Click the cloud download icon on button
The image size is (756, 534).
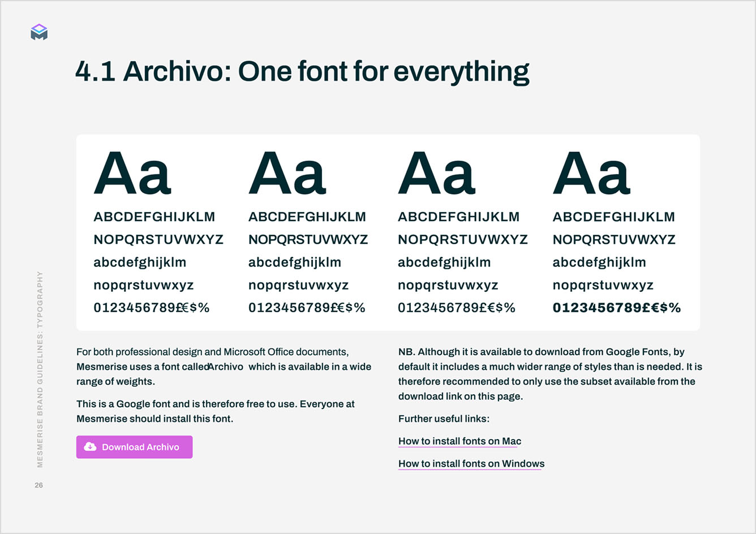pyautogui.click(x=90, y=447)
